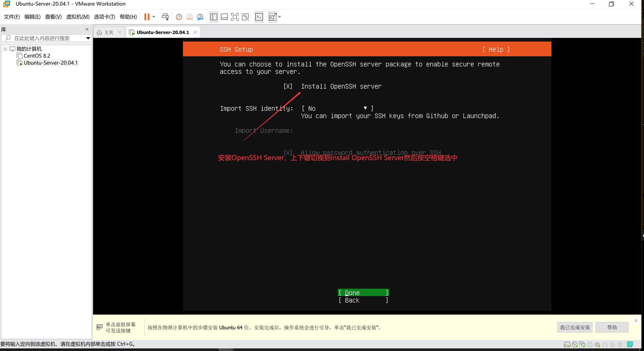644x351 pixels.
Task: Select Ubuntu-Server-20.04.1 in the library tree
Action: [x=50, y=63]
